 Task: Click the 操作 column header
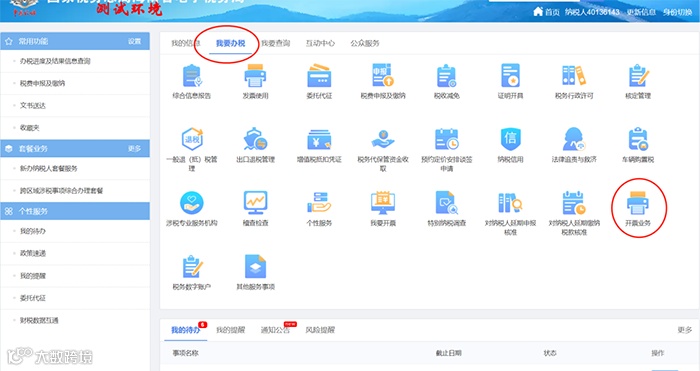coord(658,353)
